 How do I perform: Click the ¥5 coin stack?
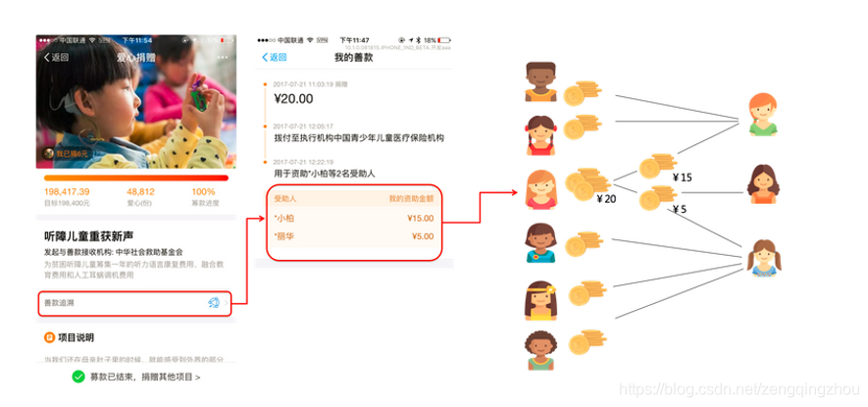click(658, 198)
